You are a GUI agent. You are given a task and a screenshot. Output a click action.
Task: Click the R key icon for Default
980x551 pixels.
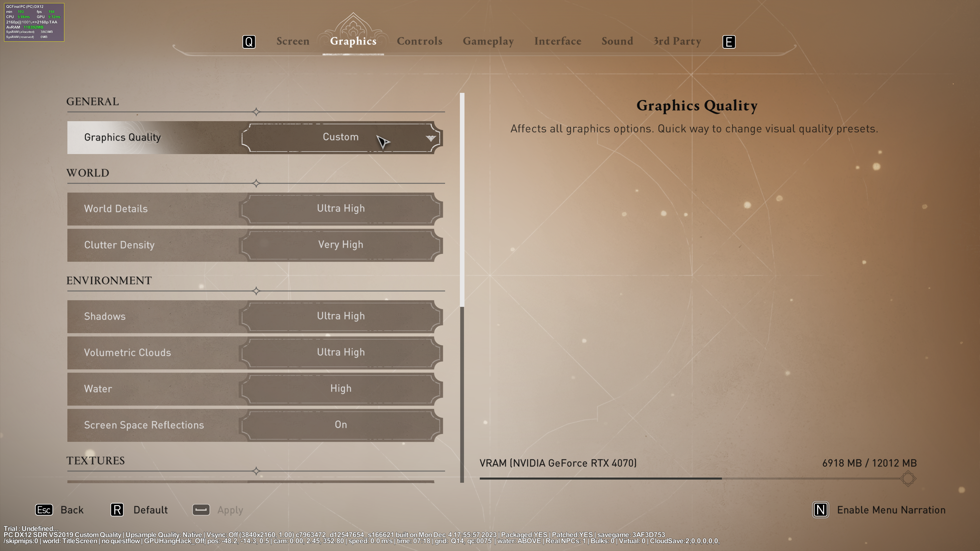tap(117, 510)
